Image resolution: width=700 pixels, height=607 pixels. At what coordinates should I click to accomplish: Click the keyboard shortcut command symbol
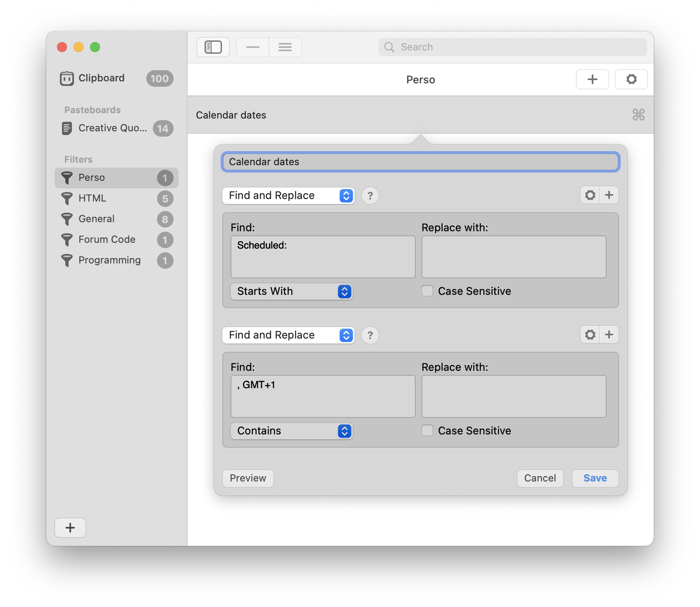coord(638,115)
